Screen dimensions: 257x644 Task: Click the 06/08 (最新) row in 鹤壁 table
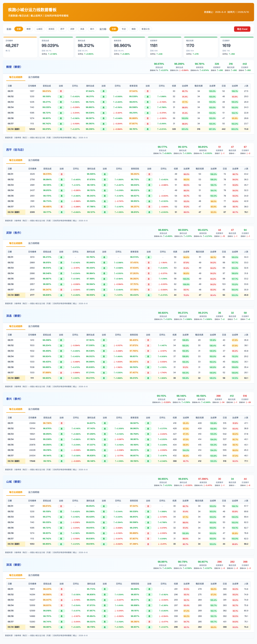(128, 129)
